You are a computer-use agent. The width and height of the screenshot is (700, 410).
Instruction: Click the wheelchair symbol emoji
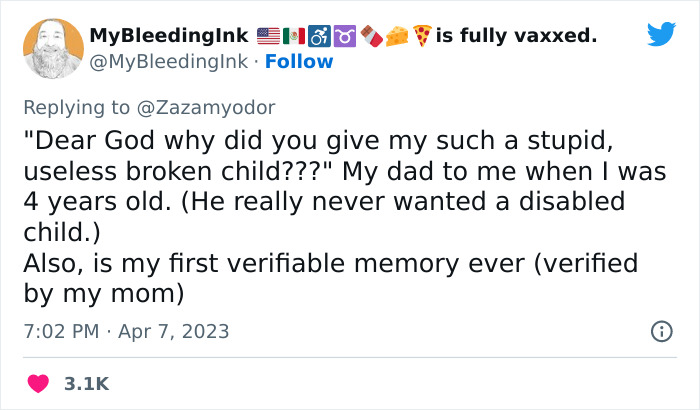click(x=320, y=37)
